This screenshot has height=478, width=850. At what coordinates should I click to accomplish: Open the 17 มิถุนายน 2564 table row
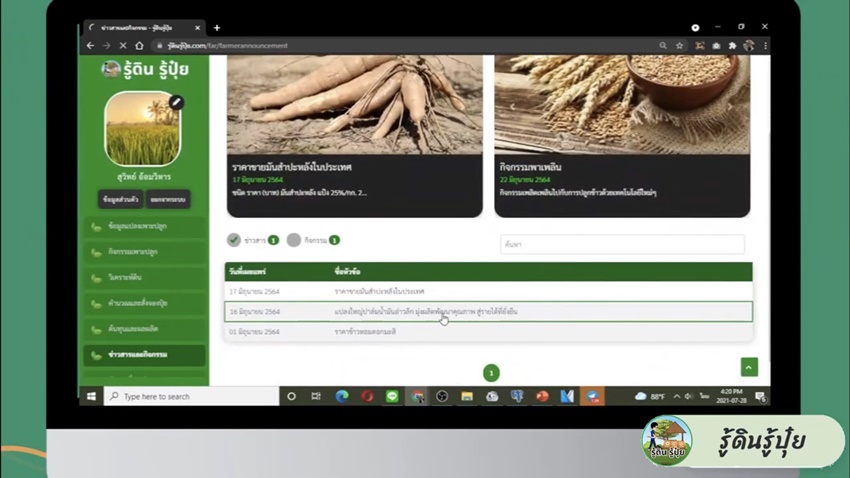(488, 292)
